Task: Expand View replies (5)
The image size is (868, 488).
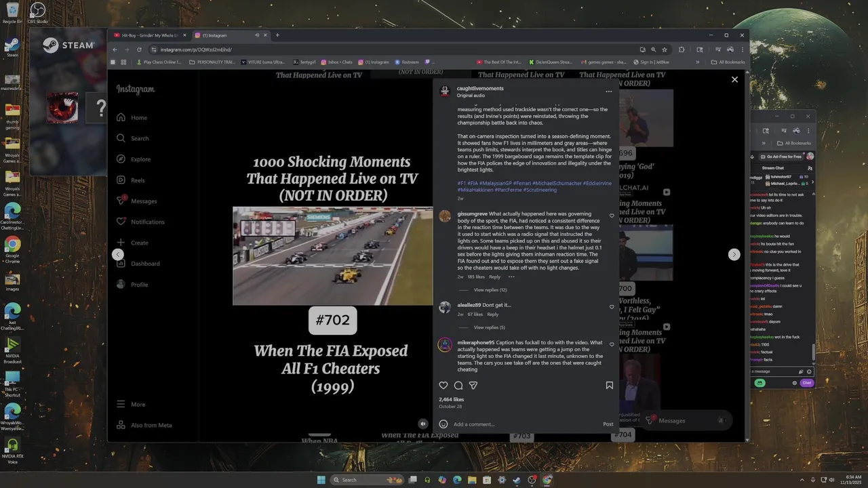Action: click(x=489, y=327)
